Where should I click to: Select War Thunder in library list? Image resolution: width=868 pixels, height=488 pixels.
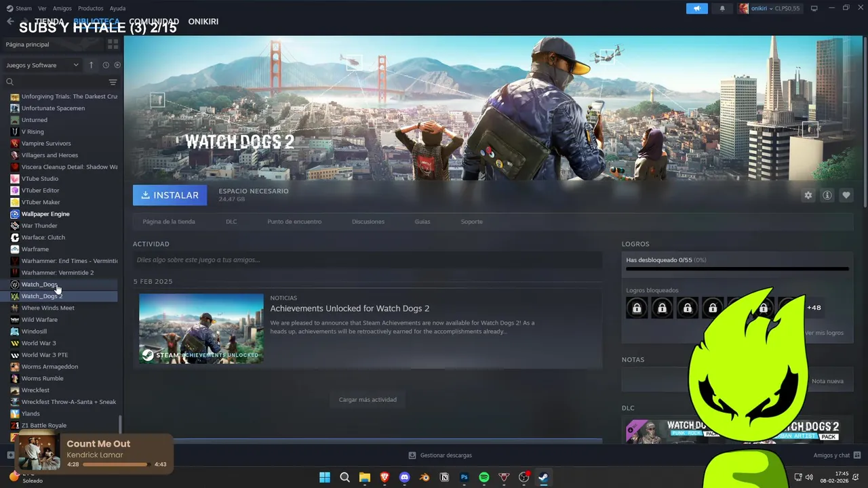pyautogui.click(x=64, y=226)
